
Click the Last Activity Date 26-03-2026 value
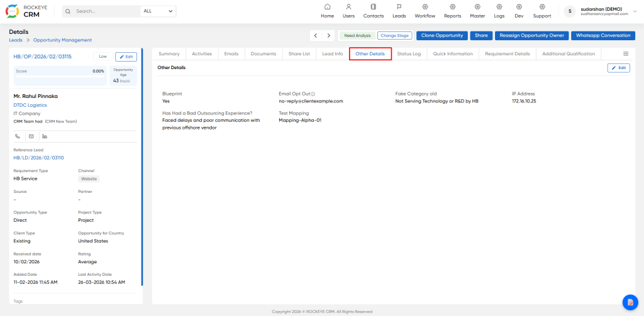coord(101,282)
